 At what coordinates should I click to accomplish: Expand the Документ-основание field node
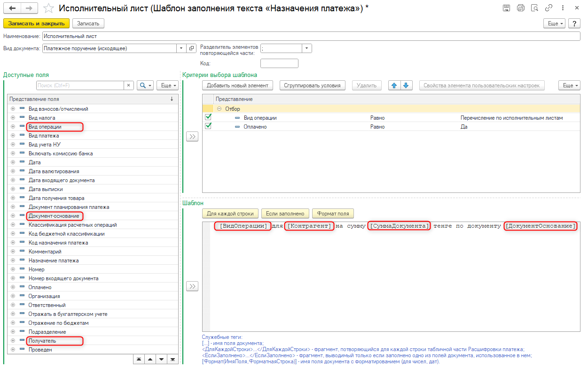click(x=13, y=216)
